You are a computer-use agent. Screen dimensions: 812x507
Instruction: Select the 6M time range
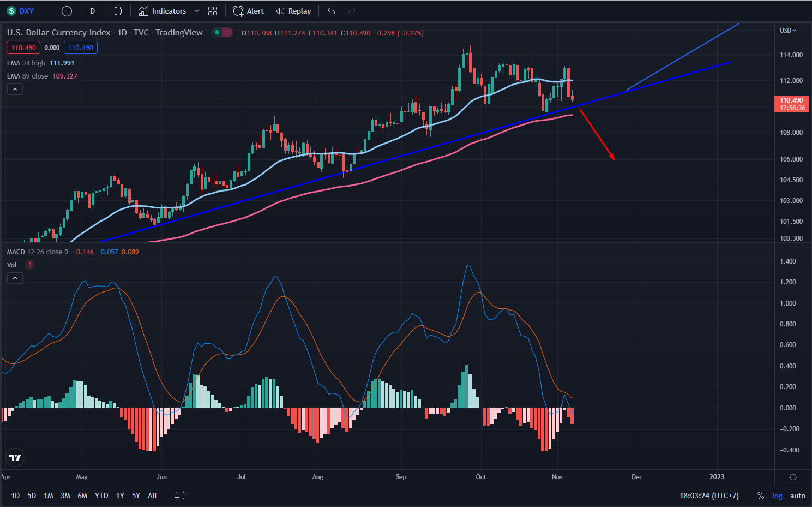coord(82,496)
